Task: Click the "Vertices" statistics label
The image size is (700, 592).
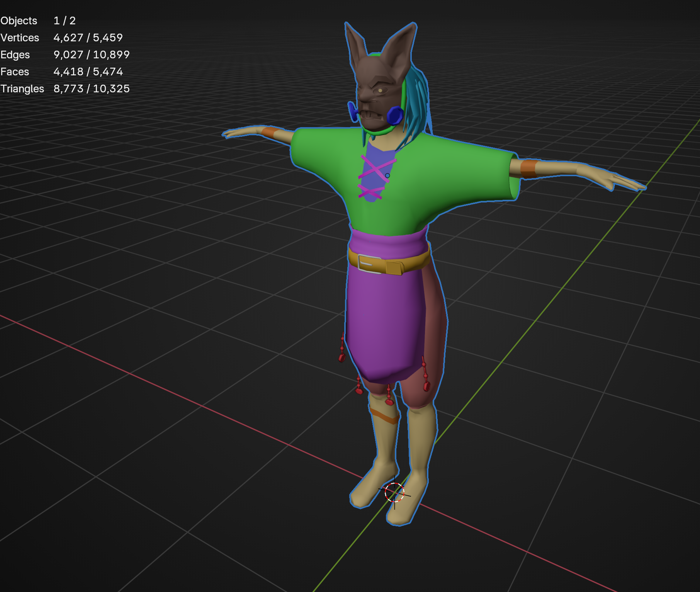Action: click(20, 38)
